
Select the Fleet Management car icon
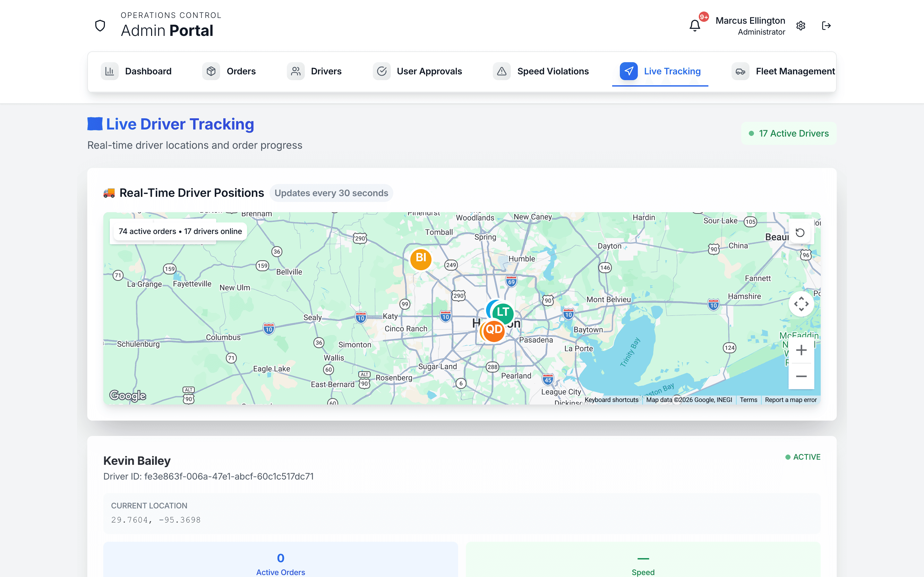pyautogui.click(x=740, y=71)
